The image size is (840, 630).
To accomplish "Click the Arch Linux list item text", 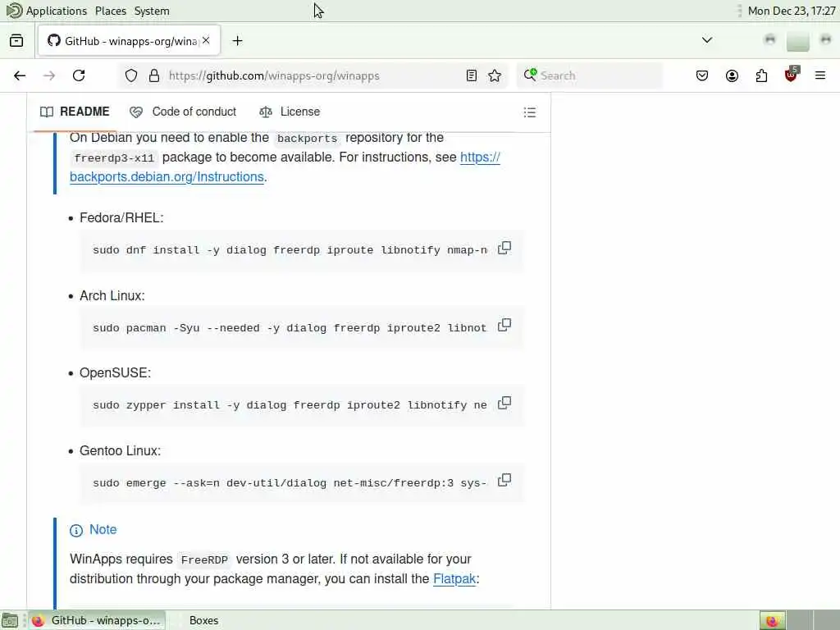I will click(112, 295).
